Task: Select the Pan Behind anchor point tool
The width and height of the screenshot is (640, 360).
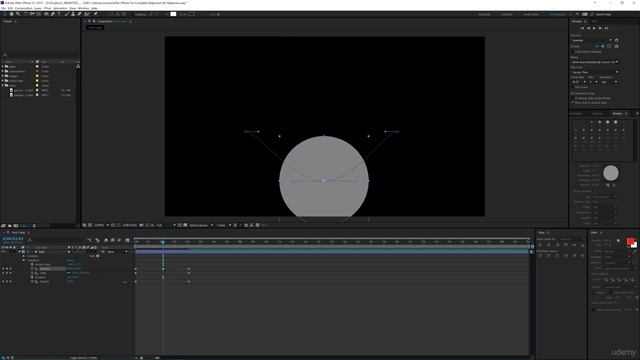Action: click(38, 14)
